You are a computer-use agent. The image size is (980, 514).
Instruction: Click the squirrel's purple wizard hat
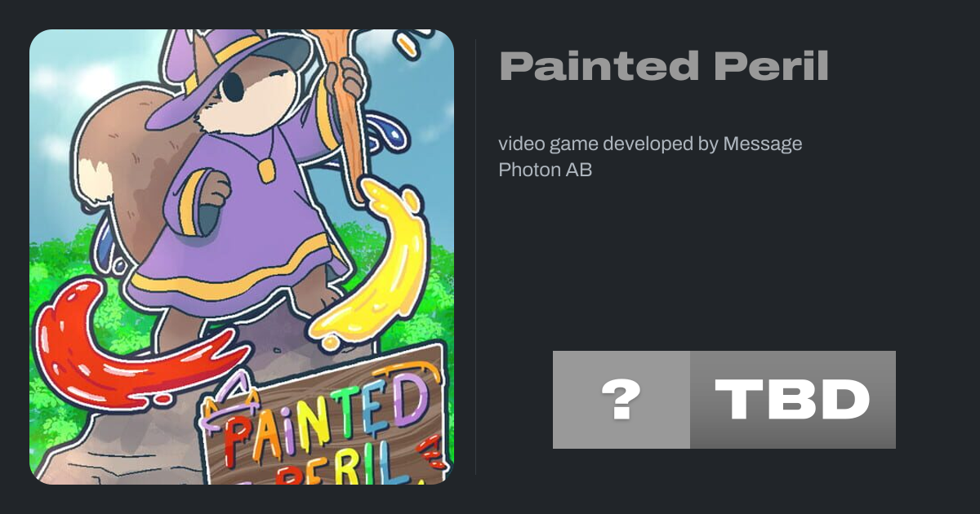pos(226,72)
